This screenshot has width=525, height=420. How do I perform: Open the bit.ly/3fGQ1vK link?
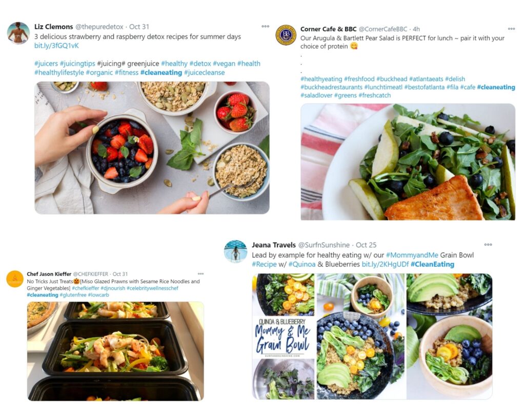pos(56,46)
